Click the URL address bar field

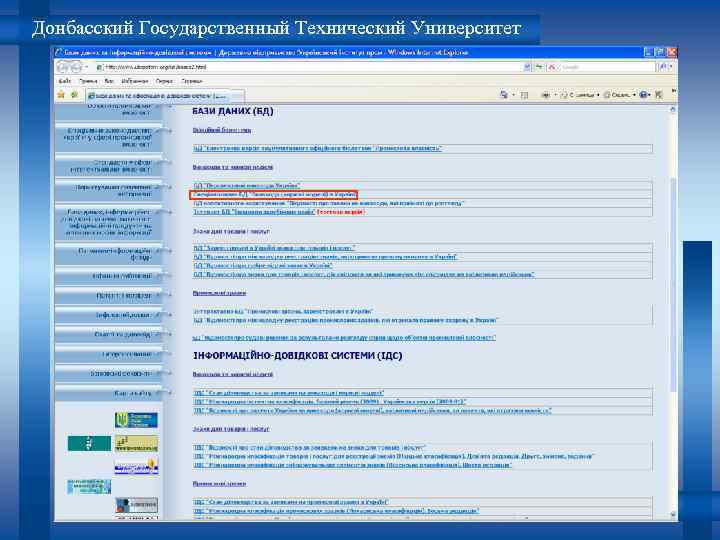tap(309, 67)
